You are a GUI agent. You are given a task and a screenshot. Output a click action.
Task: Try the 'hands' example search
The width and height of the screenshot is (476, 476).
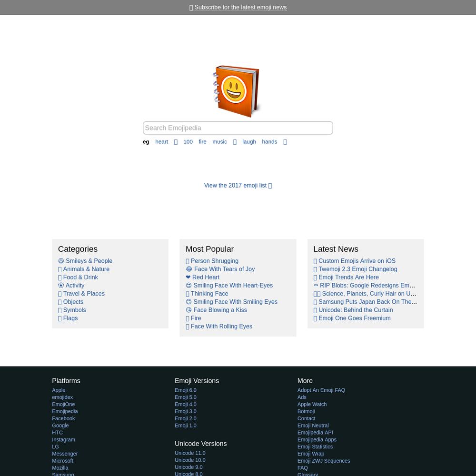tap(269, 142)
